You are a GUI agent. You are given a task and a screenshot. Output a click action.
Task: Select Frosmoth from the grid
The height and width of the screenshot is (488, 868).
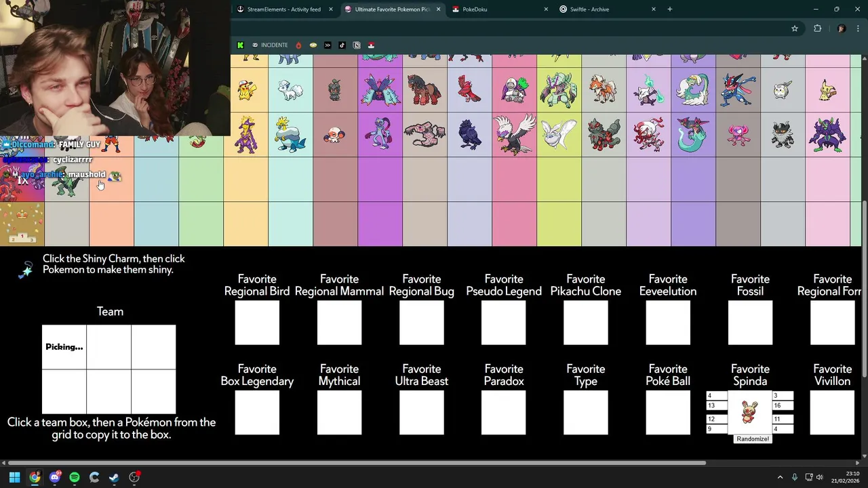click(559, 134)
